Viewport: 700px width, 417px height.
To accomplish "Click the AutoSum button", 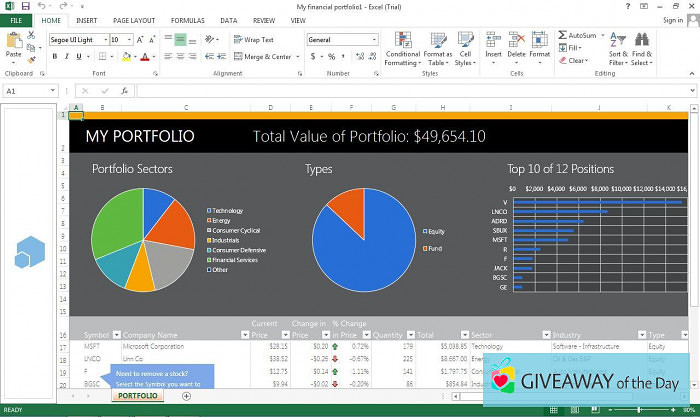I will coord(580,35).
